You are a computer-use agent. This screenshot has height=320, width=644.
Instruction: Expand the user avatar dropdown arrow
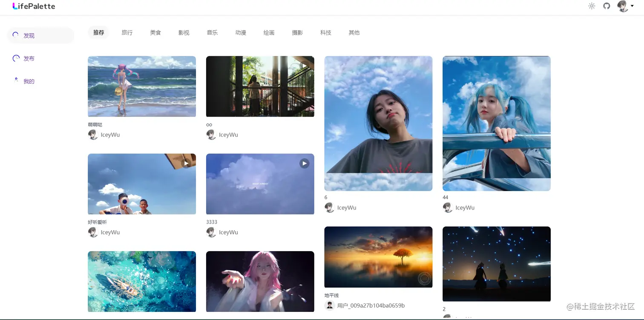click(632, 6)
